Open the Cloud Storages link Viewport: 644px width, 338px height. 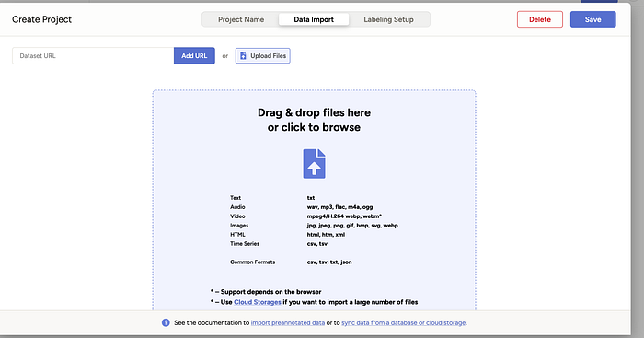[258, 302]
